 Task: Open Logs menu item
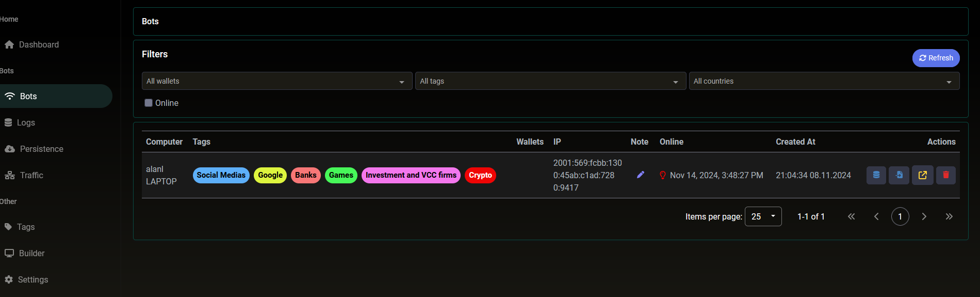tap(56, 122)
